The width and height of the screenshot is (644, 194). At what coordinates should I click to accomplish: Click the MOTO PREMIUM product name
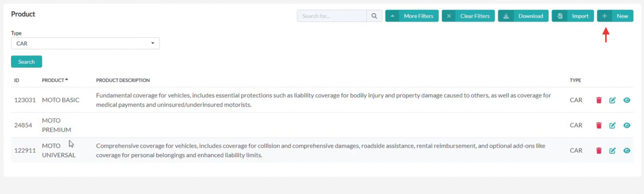57,125
